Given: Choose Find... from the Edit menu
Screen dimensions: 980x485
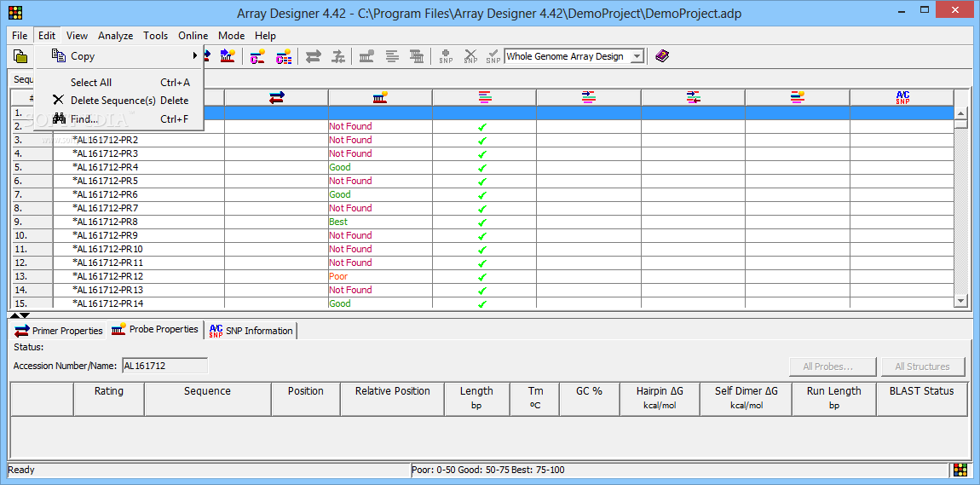Looking at the screenshot, I should point(119,118).
